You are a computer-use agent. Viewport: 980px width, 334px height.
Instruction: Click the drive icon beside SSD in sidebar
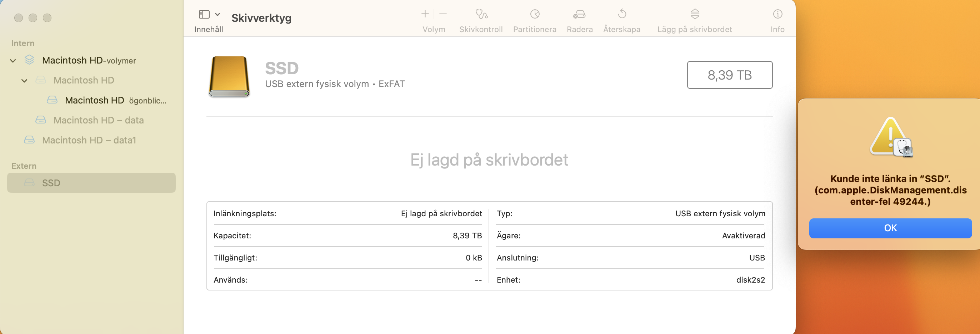[29, 183]
